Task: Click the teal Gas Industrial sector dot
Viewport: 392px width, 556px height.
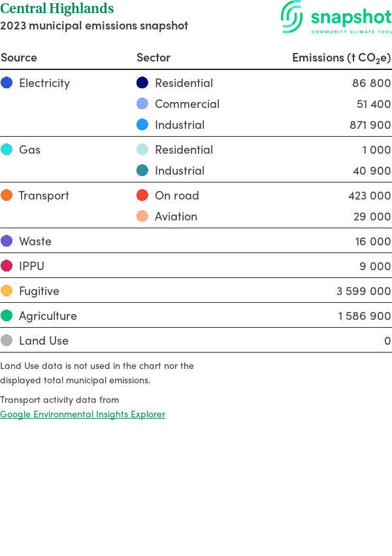Action: (142, 171)
